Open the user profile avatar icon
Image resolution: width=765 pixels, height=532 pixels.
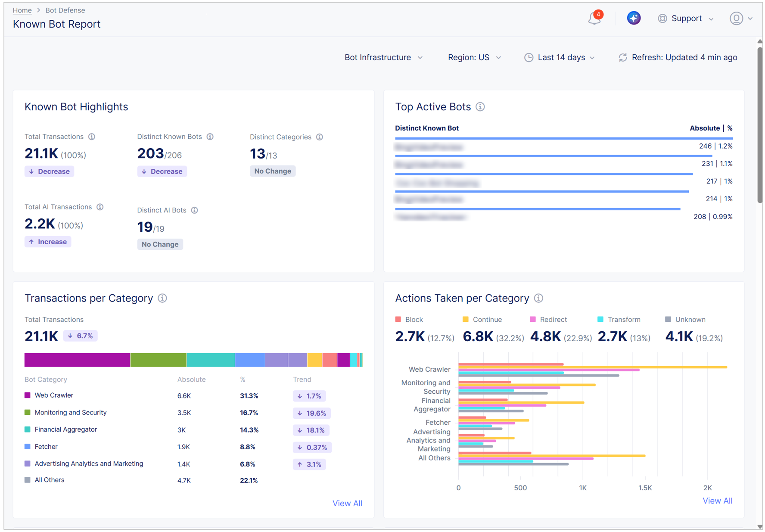pyautogui.click(x=736, y=19)
